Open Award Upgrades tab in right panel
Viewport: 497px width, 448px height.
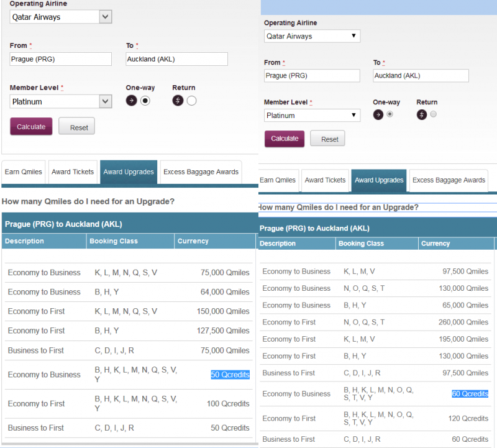(x=379, y=180)
